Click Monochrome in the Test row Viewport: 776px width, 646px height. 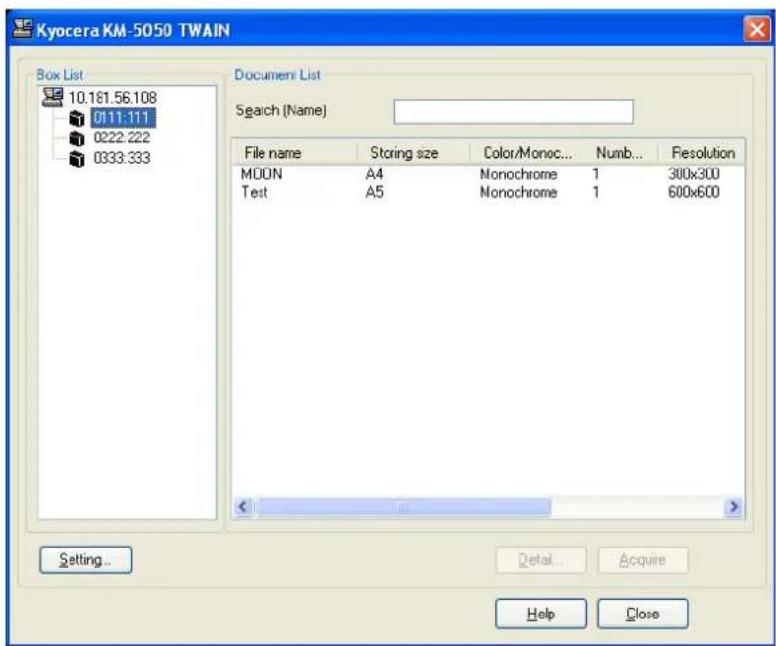point(518,192)
